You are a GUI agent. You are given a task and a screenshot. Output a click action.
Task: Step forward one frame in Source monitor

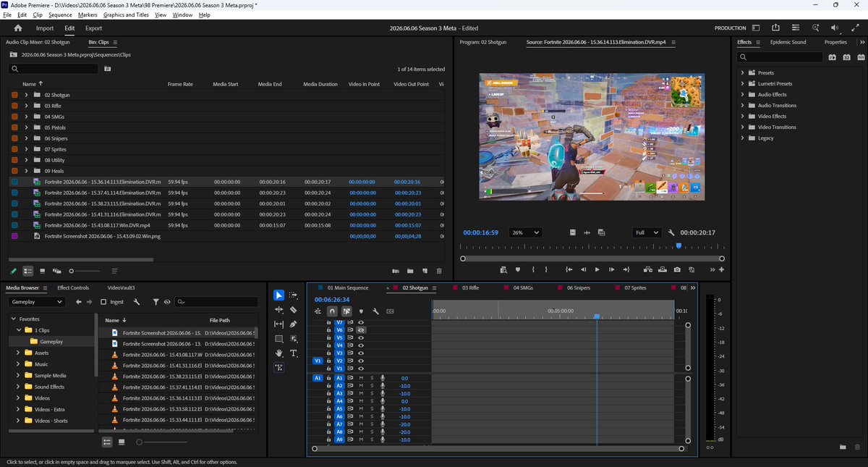pos(612,269)
